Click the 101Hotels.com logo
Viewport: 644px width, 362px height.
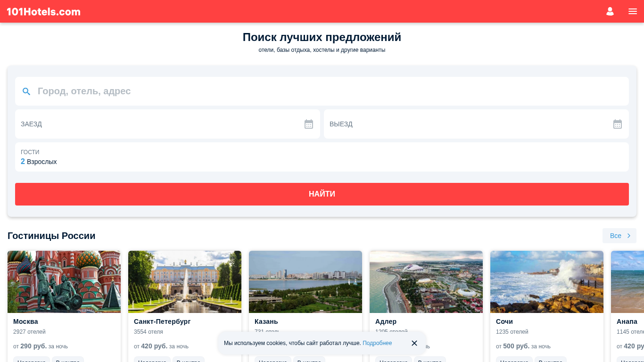coord(43,12)
